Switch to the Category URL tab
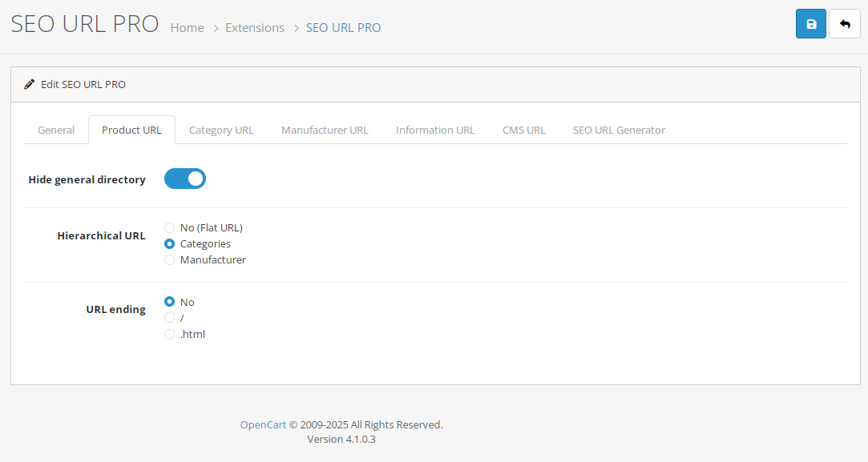868x462 pixels. pyautogui.click(x=221, y=130)
